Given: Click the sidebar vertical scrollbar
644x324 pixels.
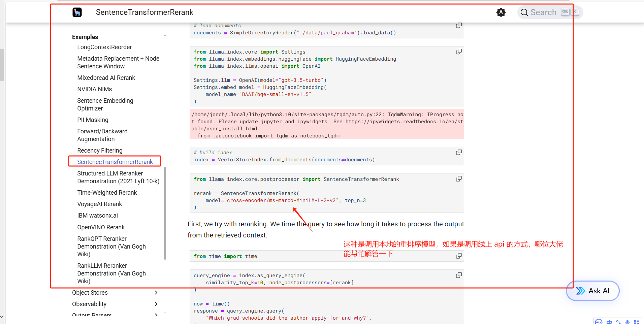Looking at the screenshot, I should click(165, 213).
